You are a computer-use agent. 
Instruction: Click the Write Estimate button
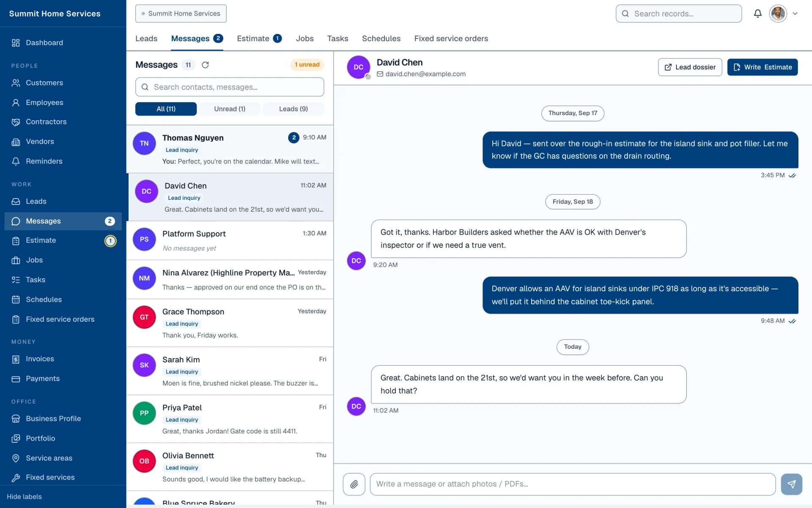coord(763,67)
